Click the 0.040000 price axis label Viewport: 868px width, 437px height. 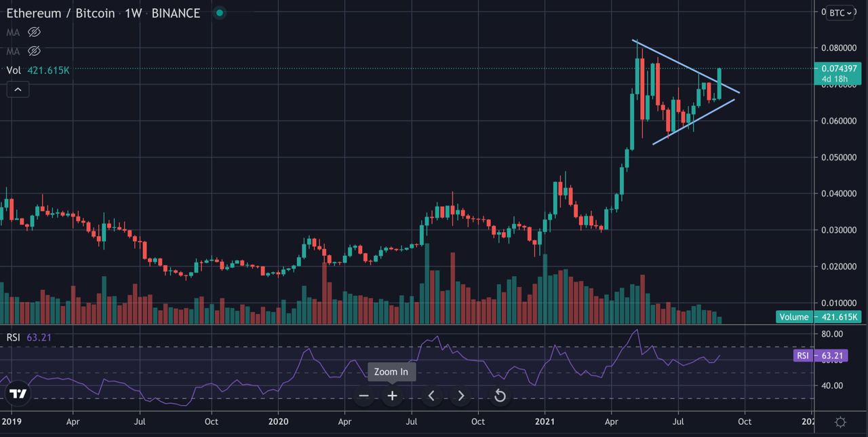tap(840, 193)
